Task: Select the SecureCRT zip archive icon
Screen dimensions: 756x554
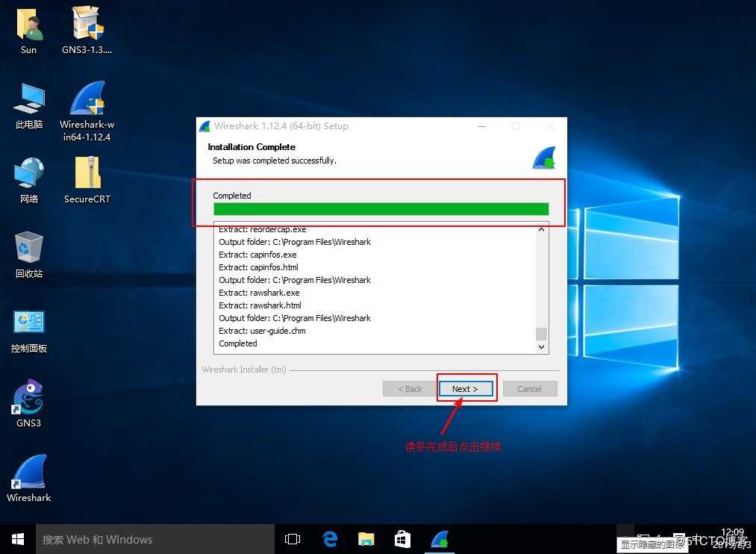Action: [x=87, y=181]
